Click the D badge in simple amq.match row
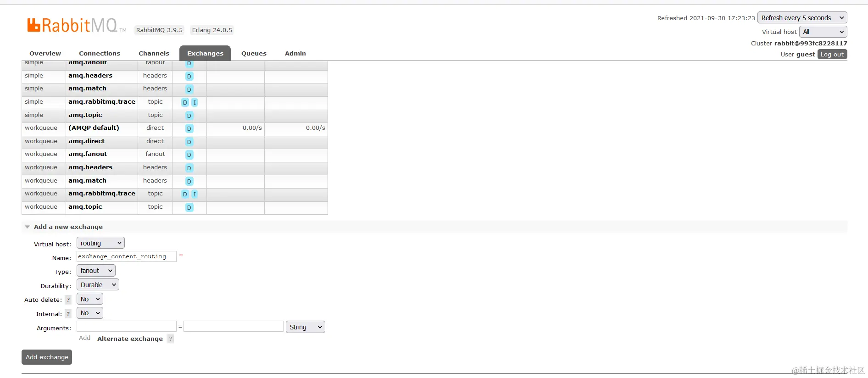Viewport: 868px width, 378px height. (x=189, y=89)
